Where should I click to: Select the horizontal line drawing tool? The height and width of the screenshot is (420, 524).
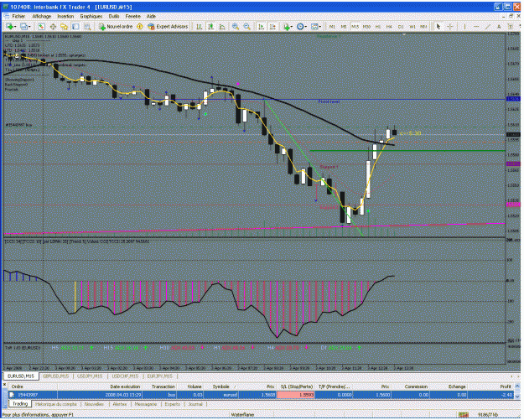tap(476, 26)
